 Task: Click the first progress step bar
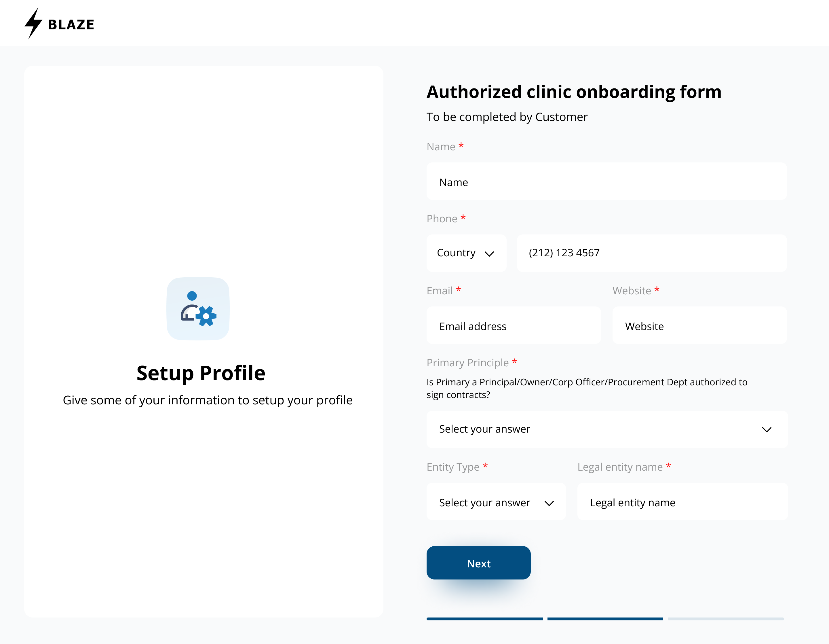tap(484, 619)
